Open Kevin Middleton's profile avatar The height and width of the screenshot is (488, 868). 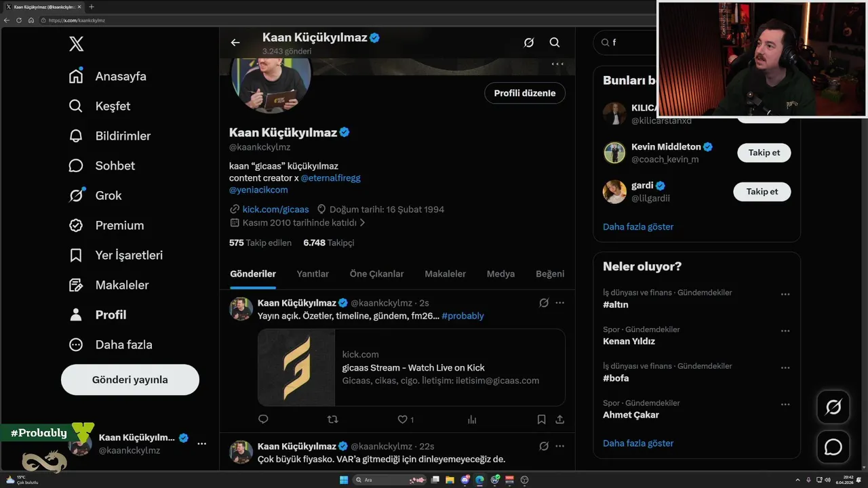click(614, 152)
